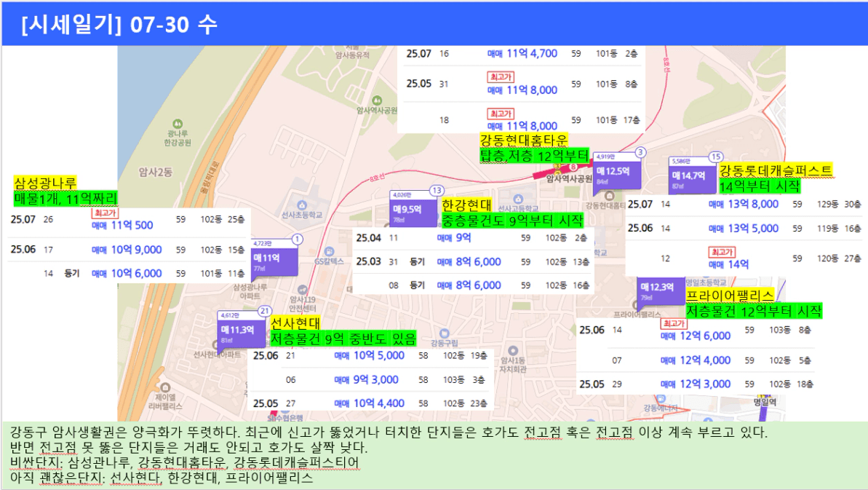The width and height of the screenshot is (868, 490).
Task: Click listing count badge 13 on 9.5억 marker
Action: [437, 191]
